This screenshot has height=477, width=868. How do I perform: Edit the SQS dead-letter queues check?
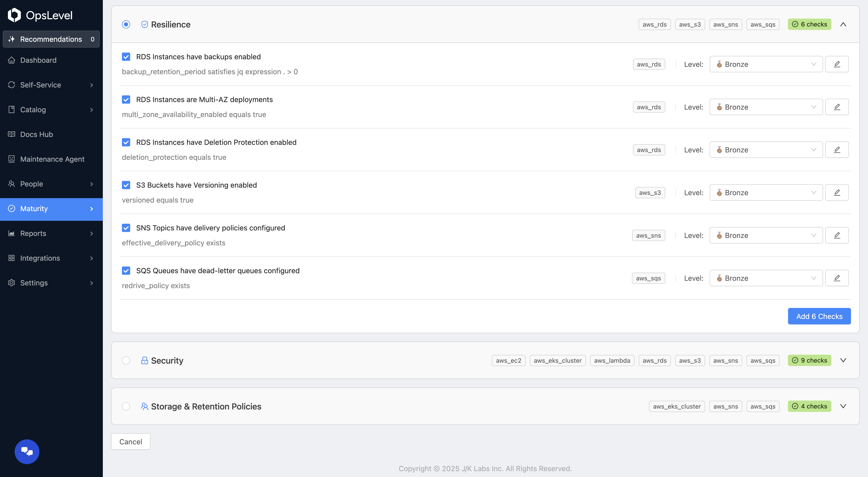click(x=837, y=278)
